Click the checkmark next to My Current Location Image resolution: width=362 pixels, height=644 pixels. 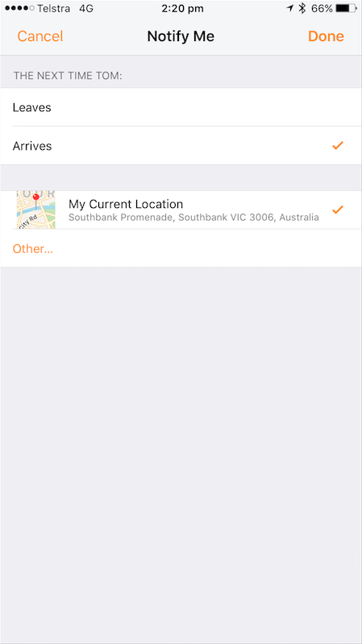(x=338, y=210)
